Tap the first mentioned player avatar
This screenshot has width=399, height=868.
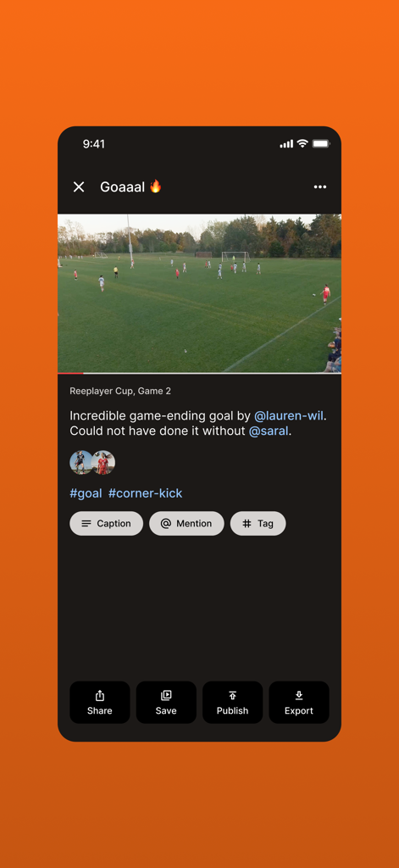pyautogui.click(x=80, y=462)
